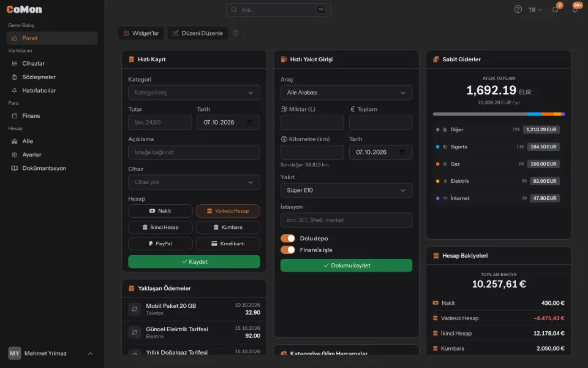
Task: Click the info icon beside Düzeni Düzenle
Action: pos(235,33)
